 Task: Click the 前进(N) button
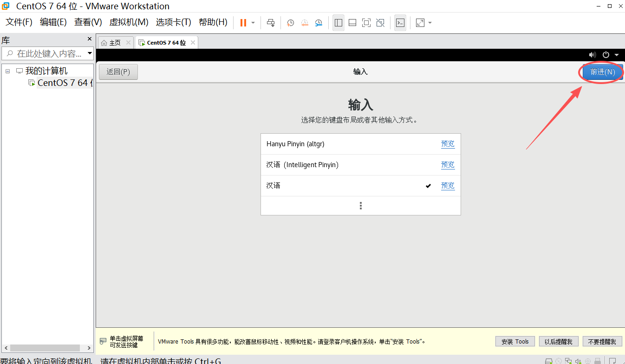pyautogui.click(x=603, y=72)
